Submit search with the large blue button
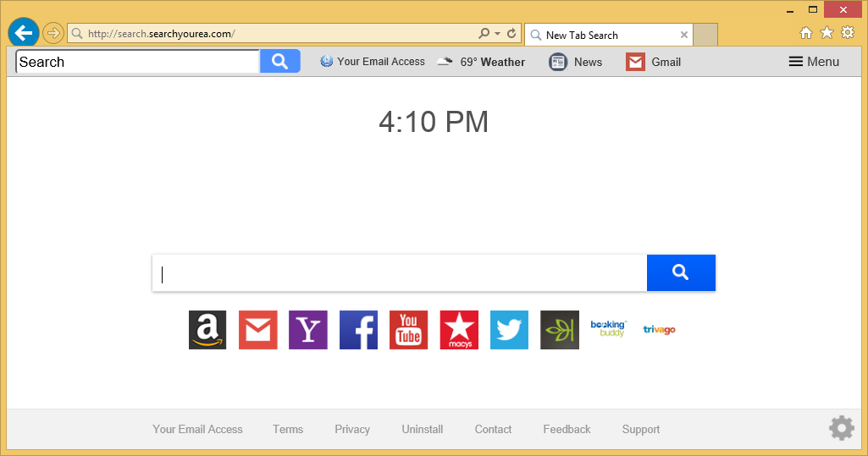This screenshot has height=456, width=868. tap(681, 273)
